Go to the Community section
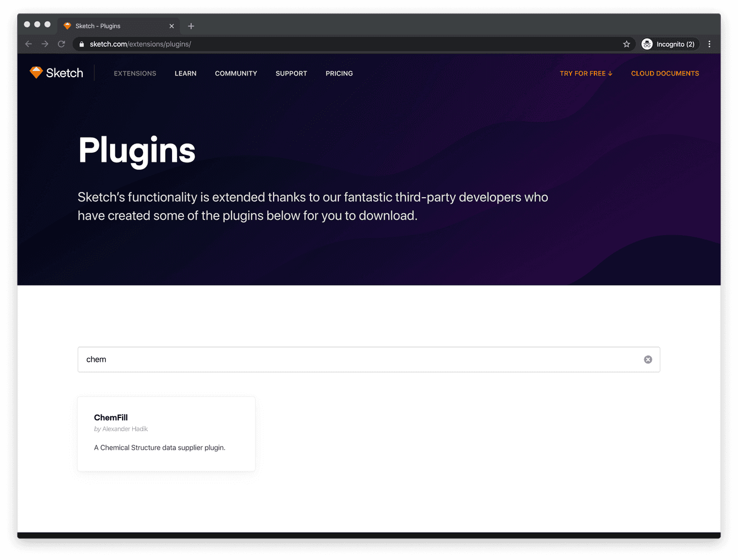This screenshot has height=560, width=738. [x=236, y=73]
